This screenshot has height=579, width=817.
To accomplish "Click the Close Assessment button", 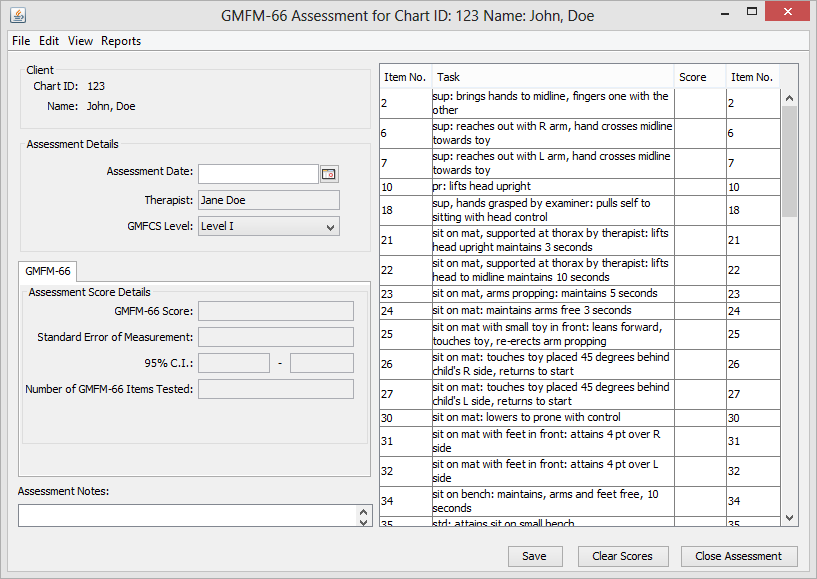I will [x=739, y=556].
